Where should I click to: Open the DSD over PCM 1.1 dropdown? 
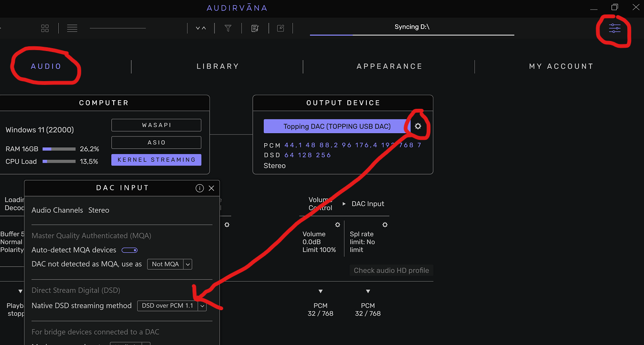(172, 305)
